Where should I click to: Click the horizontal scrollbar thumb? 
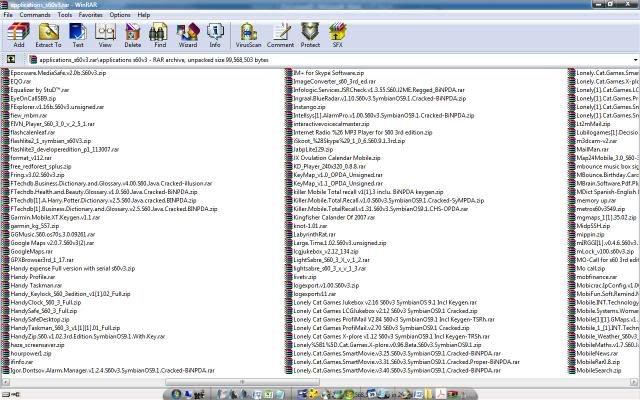click(x=242, y=382)
